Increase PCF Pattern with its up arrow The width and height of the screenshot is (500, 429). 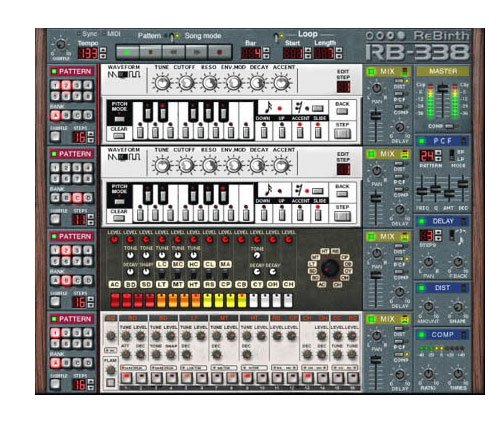coord(439,153)
